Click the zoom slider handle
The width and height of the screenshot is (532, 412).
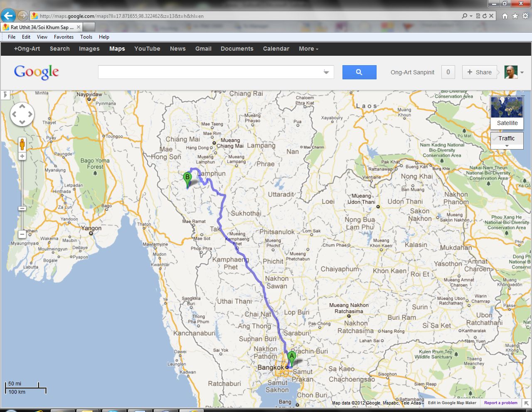pos(22,208)
